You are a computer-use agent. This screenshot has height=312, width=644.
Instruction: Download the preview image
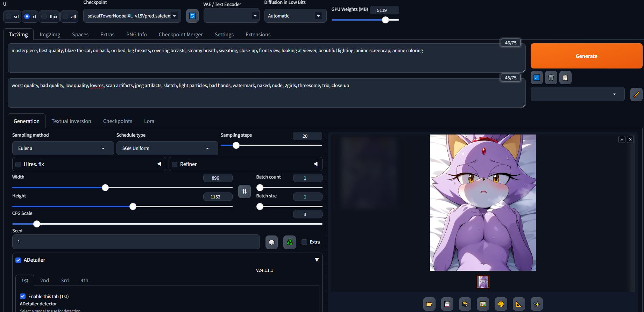click(622, 139)
